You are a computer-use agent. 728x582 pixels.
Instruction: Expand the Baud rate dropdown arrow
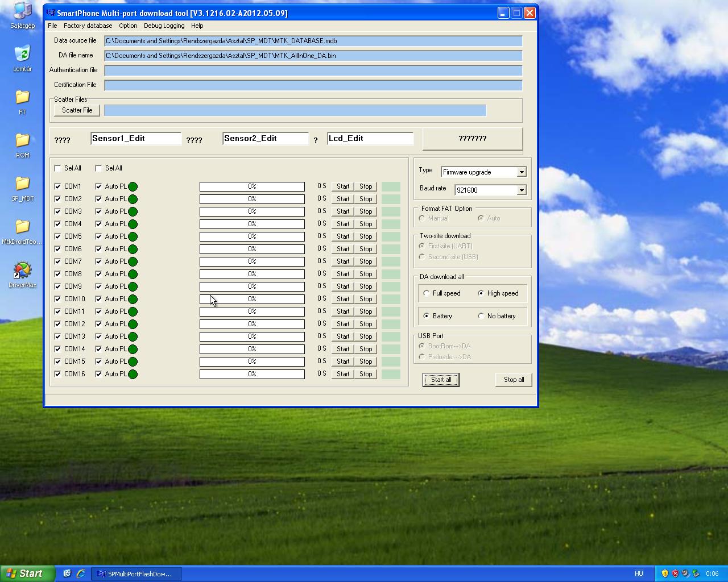pyautogui.click(x=522, y=190)
